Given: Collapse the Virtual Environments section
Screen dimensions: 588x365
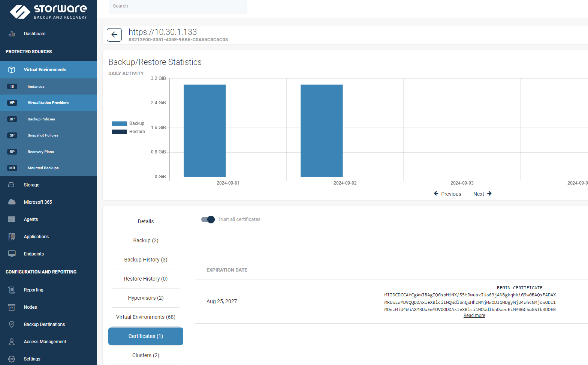Looking at the screenshot, I should click(x=48, y=70).
